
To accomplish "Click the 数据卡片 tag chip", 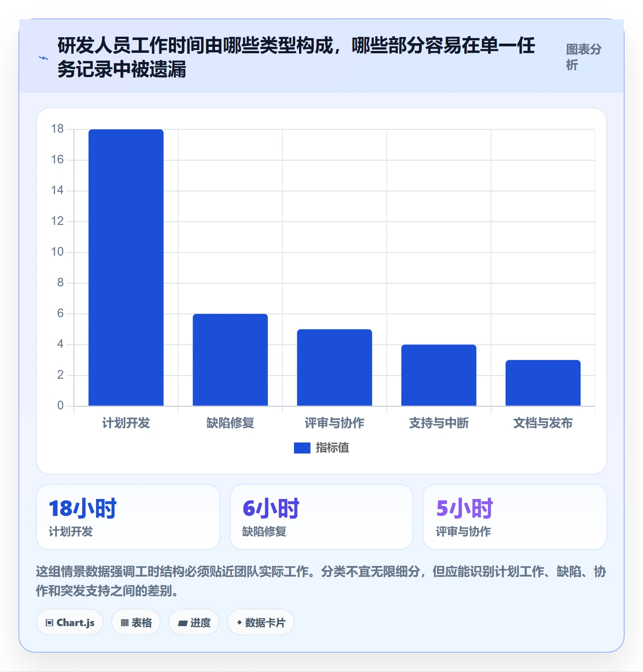I will (x=261, y=622).
